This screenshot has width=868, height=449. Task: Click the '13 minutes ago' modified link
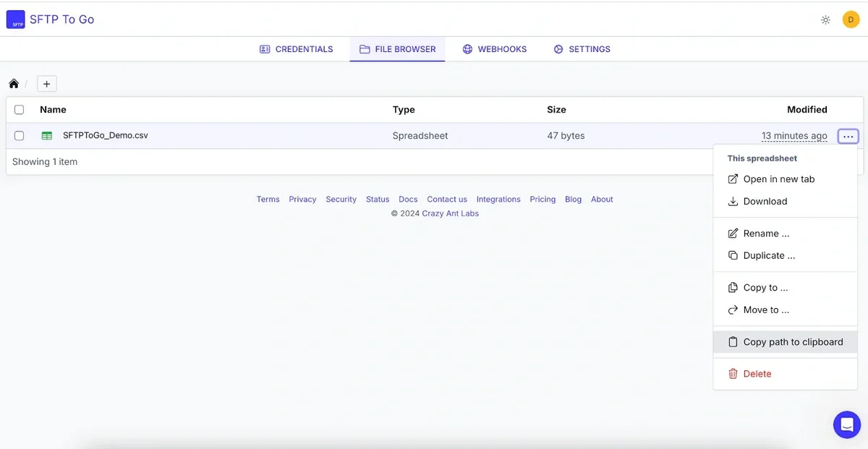794,135
